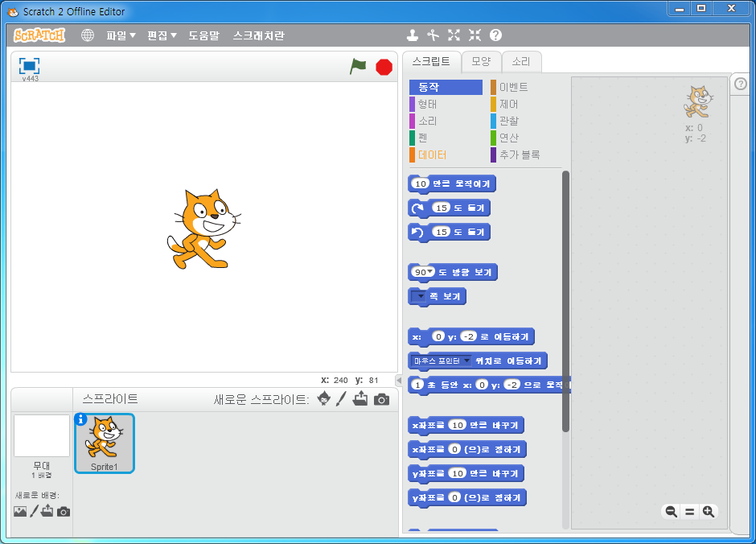Viewport: 756px width, 544px height.
Task: Click the block palette vertical scrollbar
Action: coord(565,302)
